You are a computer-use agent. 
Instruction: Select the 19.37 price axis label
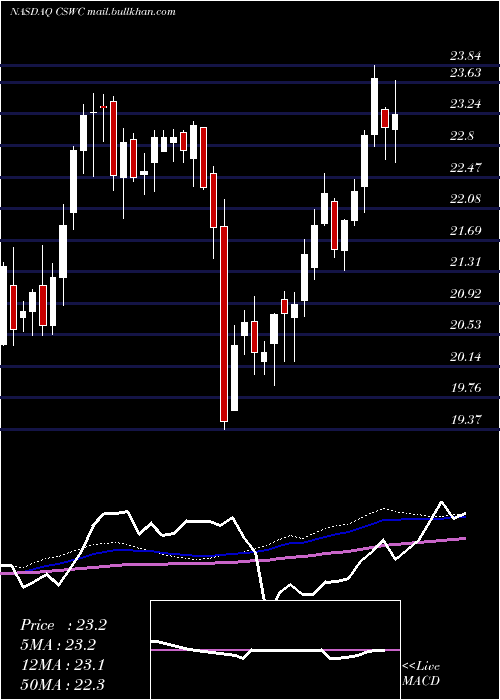click(466, 420)
